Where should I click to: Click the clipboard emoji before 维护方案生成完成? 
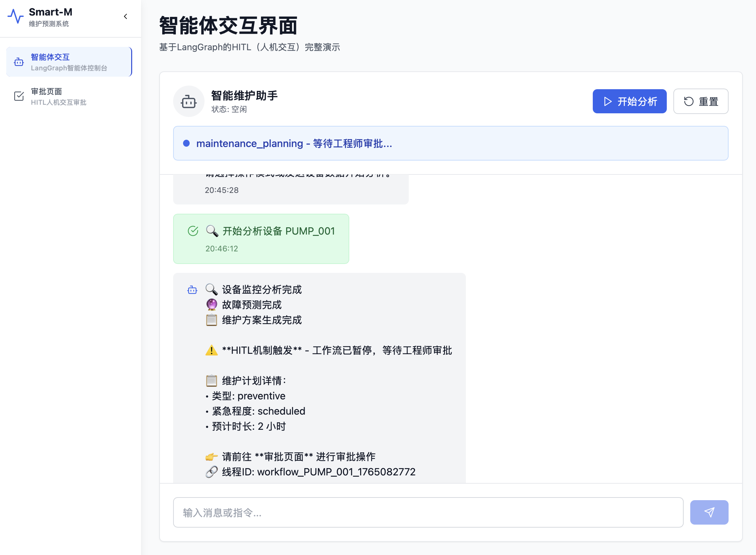212,320
